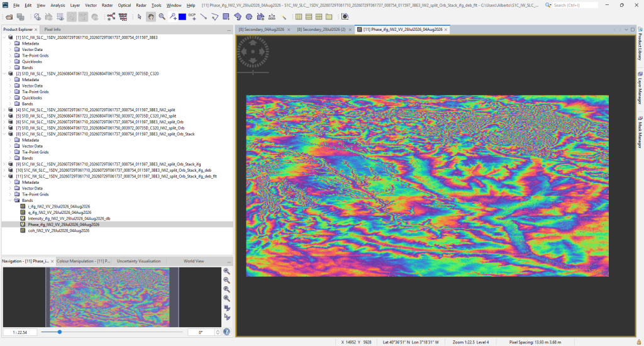Select the draw rectangle tool
Image resolution: width=644 pixels, height=346 pixels.
point(226,17)
